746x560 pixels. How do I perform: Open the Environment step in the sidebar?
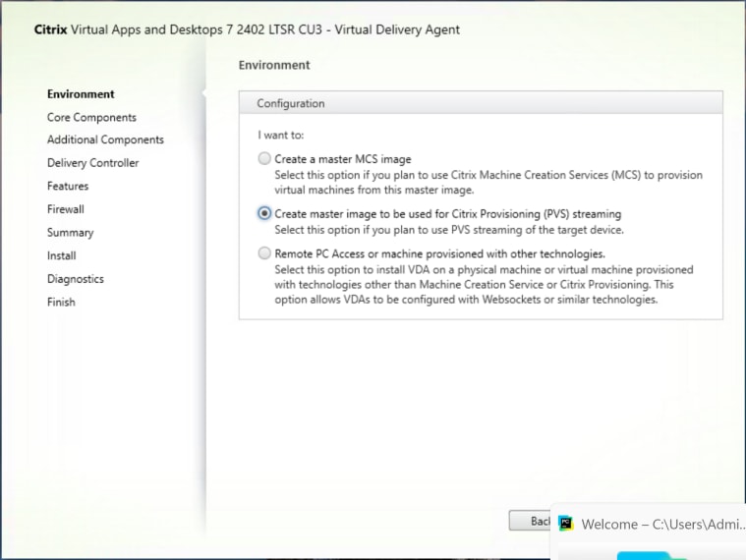click(x=81, y=94)
